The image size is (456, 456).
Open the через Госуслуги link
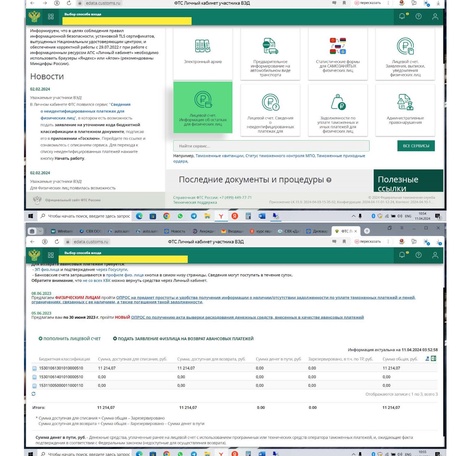tap(112, 269)
